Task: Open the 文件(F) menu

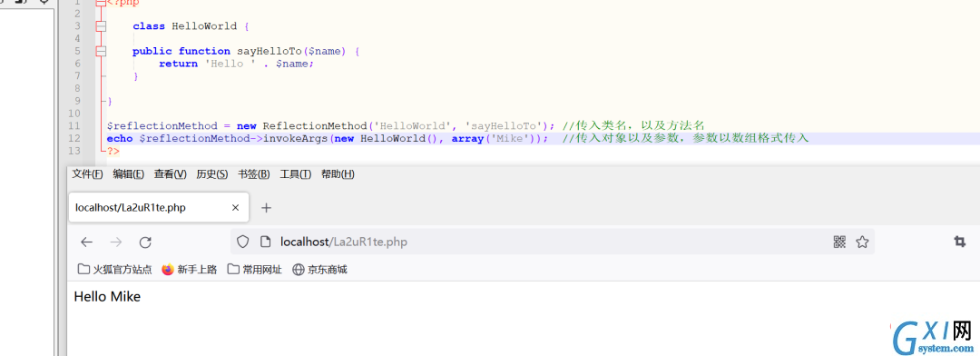Action: pyautogui.click(x=87, y=174)
